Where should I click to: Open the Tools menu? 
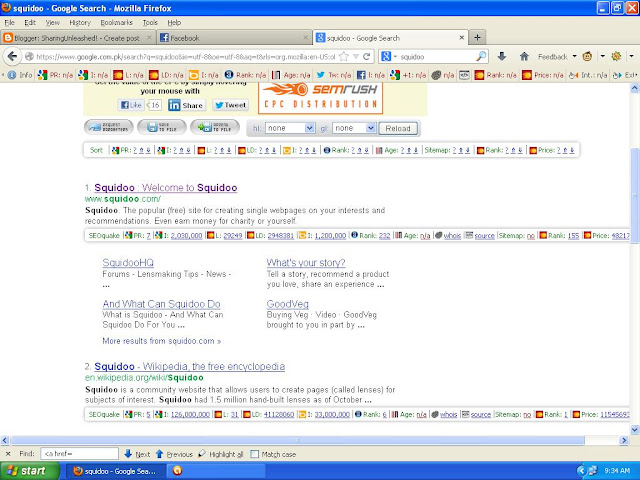[x=150, y=22]
